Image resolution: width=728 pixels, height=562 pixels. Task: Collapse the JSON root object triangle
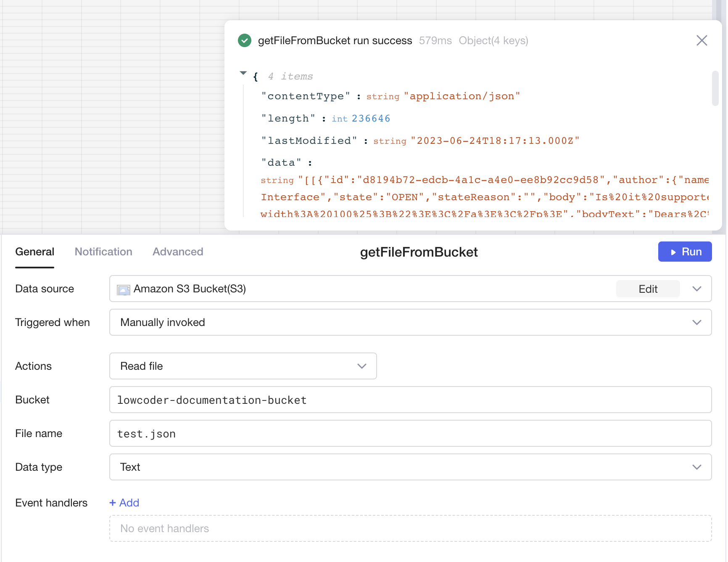point(243,73)
